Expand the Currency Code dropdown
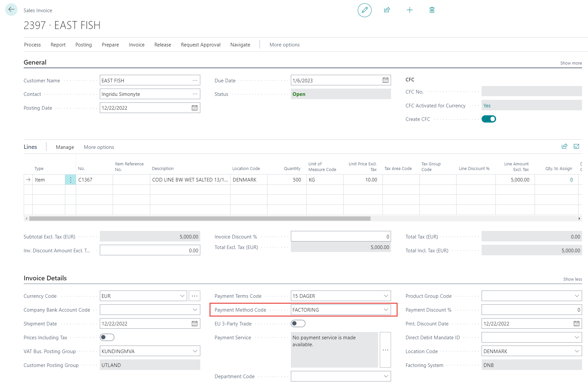The height and width of the screenshot is (392, 588). (182, 296)
